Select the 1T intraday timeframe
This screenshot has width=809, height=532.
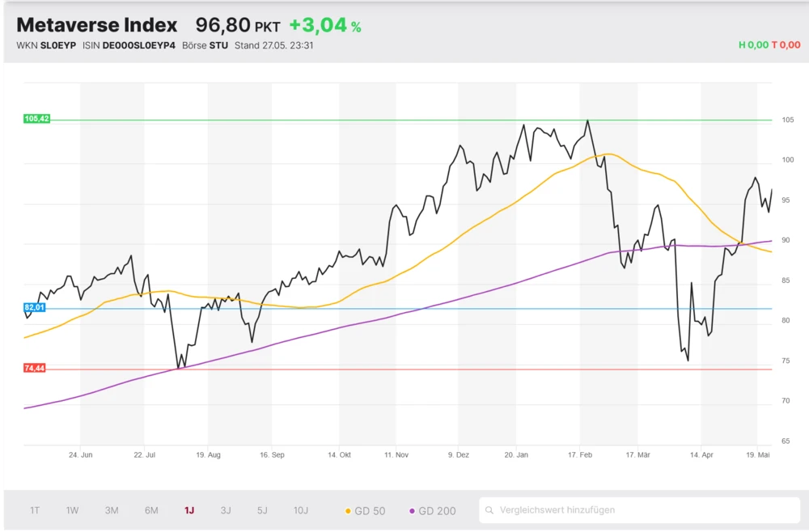pos(34,510)
